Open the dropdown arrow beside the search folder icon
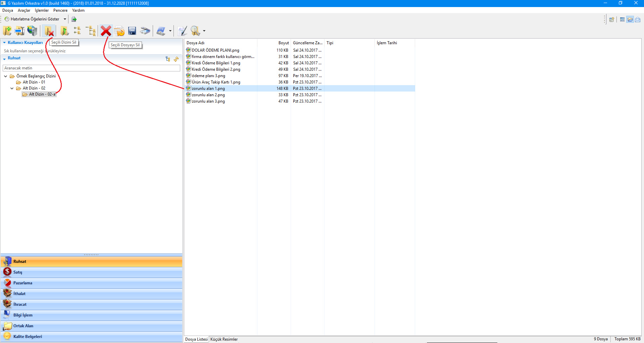This screenshot has height=343, width=644. click(x=204, y=31)
